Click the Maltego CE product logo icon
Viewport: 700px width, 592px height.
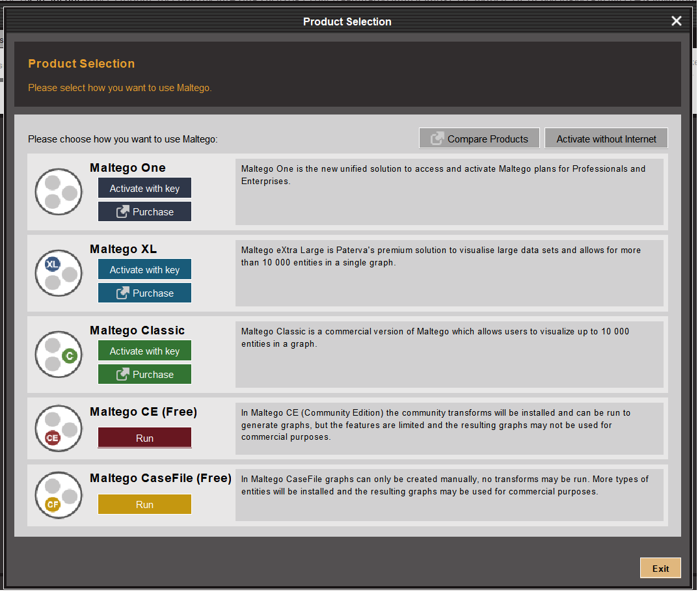[x=59, y=429]
